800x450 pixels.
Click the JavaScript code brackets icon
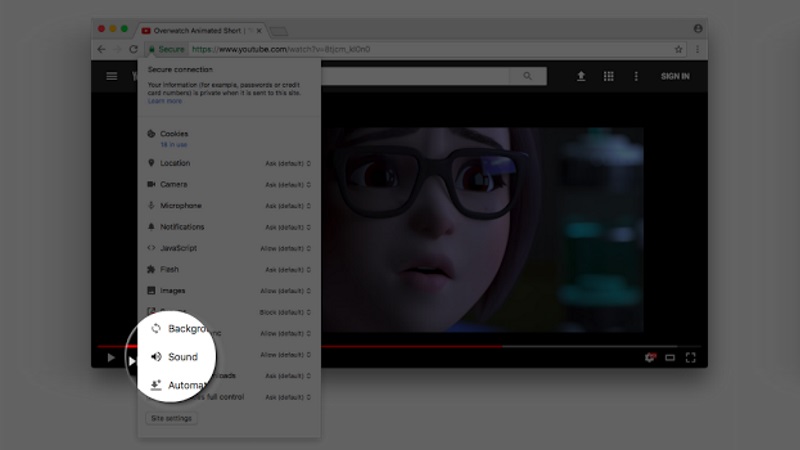point(151,248)
